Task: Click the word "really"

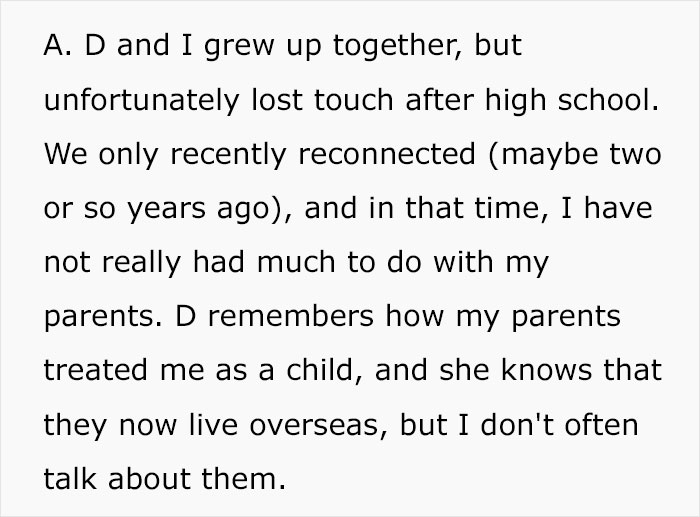Action: tap(145, 264)
